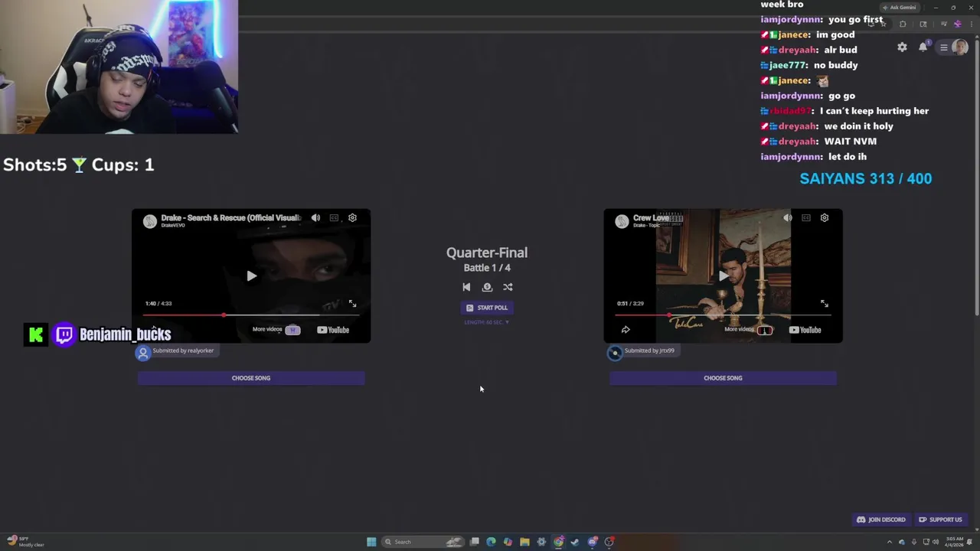Open the YouTube logo on the Search & Rescue video

pyautogui.click(x=333, y=330)
